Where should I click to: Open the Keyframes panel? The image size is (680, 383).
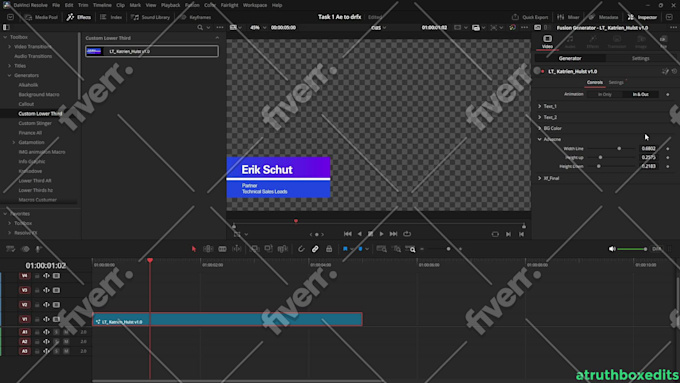pyautogui.click(x=196, y=17)
